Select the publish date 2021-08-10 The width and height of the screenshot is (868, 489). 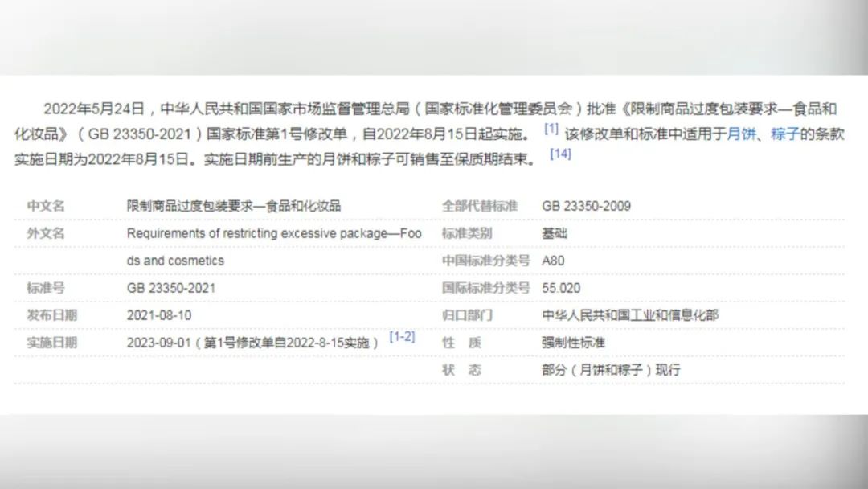[x=159, y=315]
